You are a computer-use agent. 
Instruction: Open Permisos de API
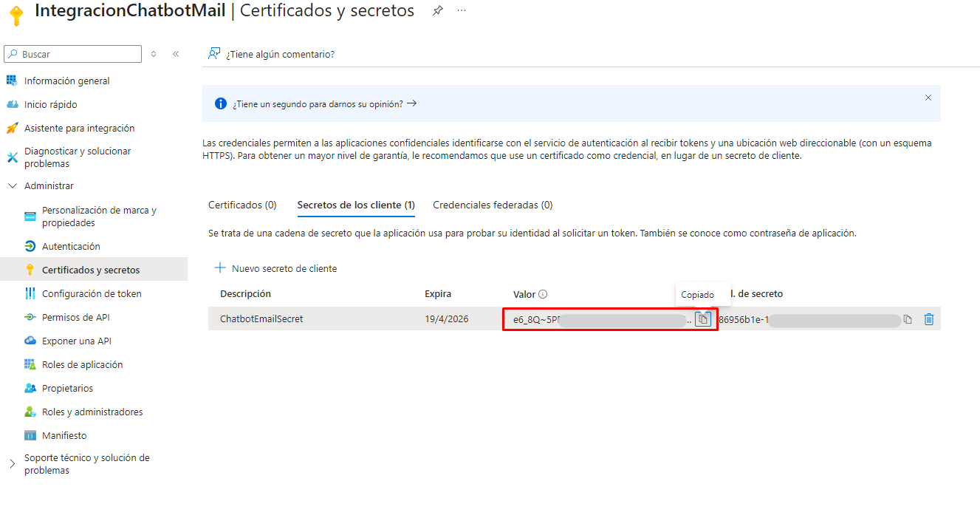click(76, 317)
